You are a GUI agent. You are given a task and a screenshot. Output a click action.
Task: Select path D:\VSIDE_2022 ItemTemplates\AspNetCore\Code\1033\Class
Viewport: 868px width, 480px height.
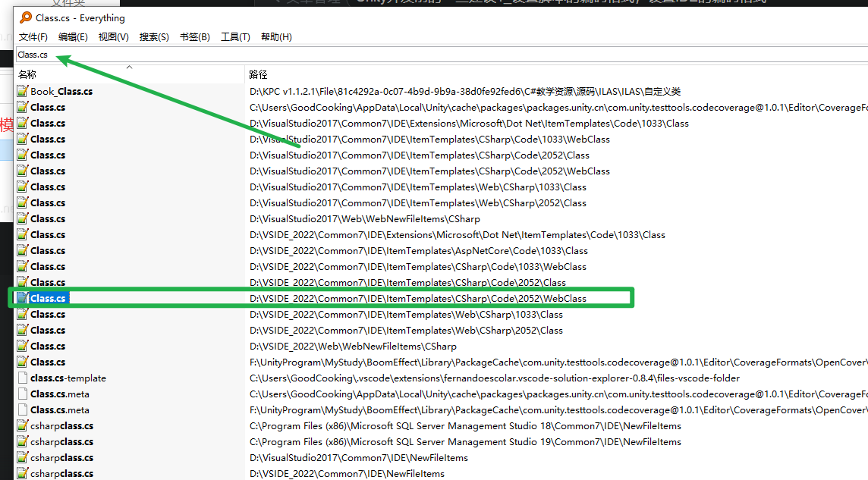tap(419, 251)
